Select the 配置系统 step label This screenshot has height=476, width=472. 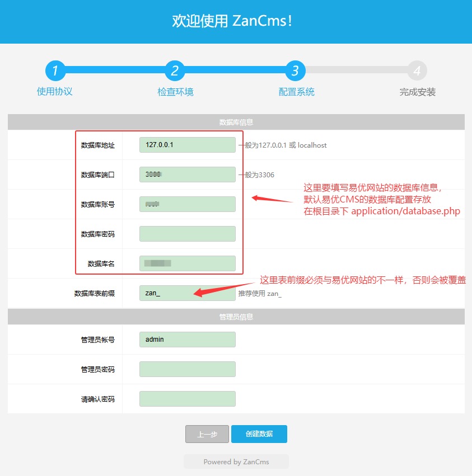tap(296, 92)
